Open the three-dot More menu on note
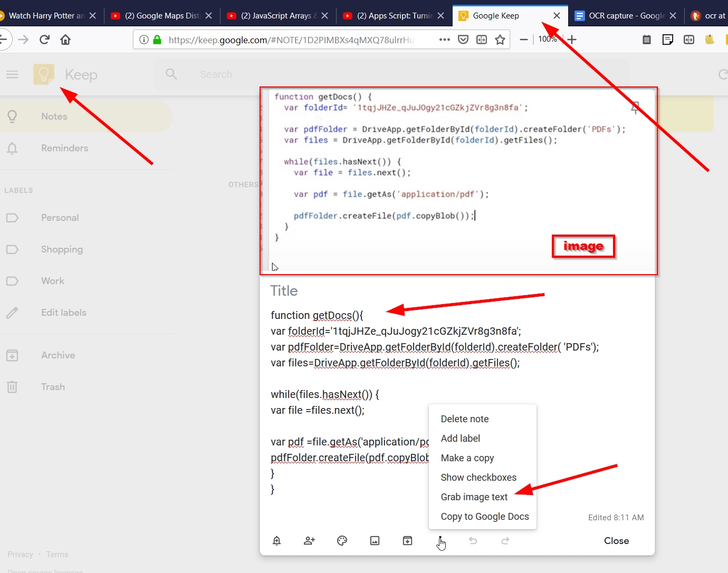The height and width of the screenshot is (573, 728). click(x=440, y=539)
